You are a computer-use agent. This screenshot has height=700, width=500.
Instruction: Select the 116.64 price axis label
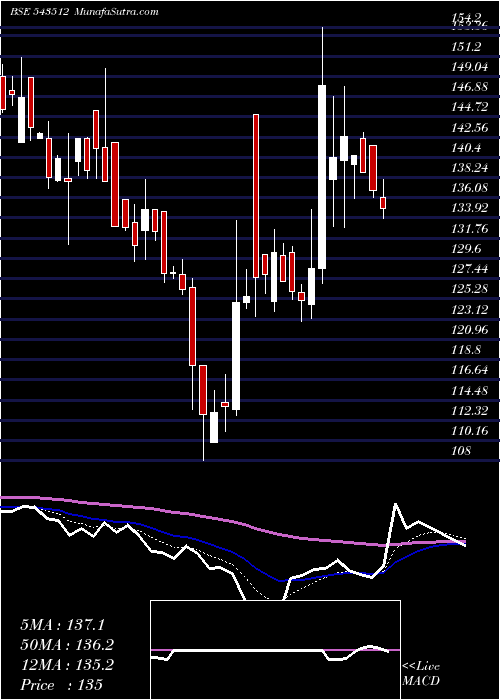pyautogui.click(x=470, y=370)
